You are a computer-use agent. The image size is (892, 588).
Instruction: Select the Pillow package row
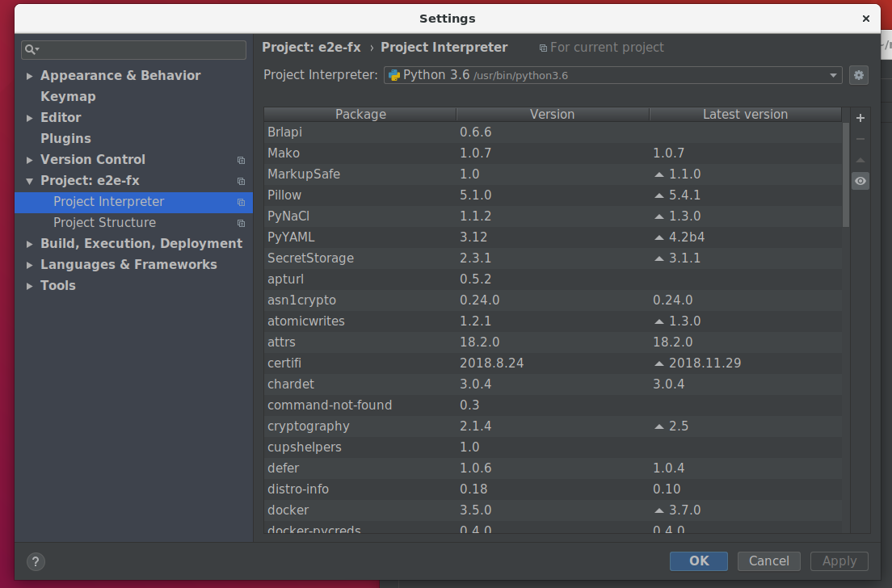pos(553,195)
